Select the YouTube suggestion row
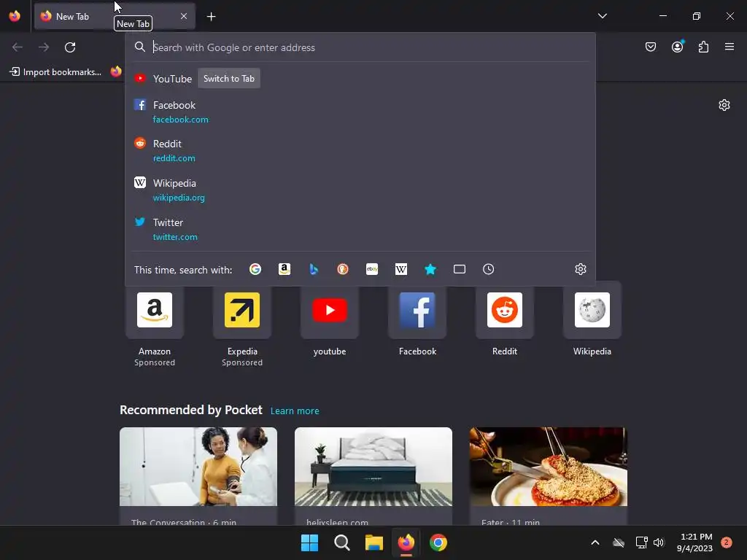This screenshot has width=747, height=560. [360, 79]
